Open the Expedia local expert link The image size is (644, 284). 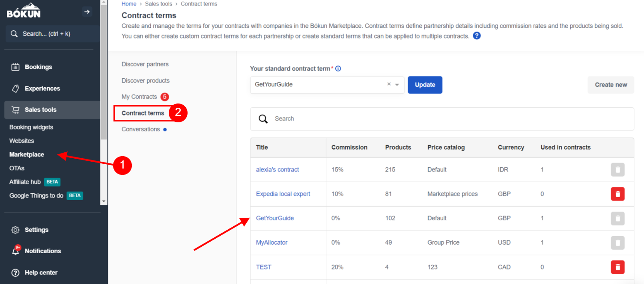283,194
